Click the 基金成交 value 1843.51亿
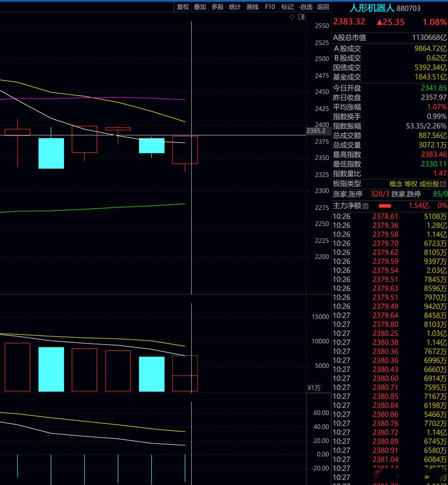 [x=431, y=77]
